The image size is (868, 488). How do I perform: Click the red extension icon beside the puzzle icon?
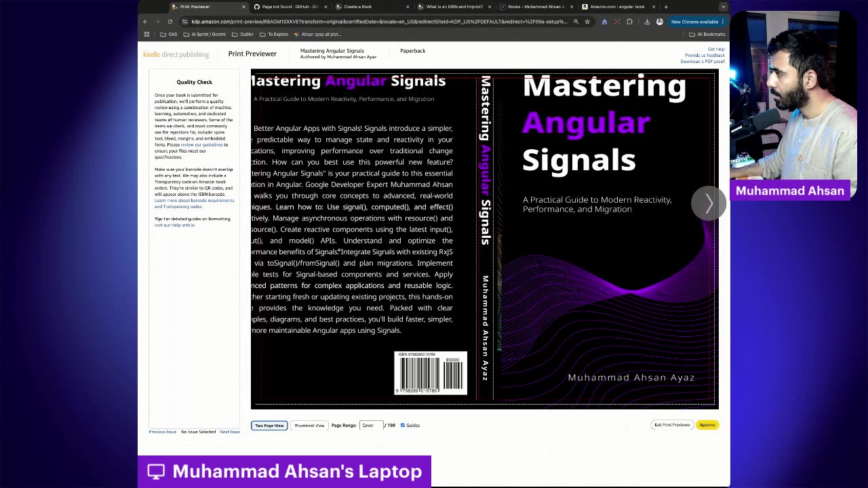616,22
